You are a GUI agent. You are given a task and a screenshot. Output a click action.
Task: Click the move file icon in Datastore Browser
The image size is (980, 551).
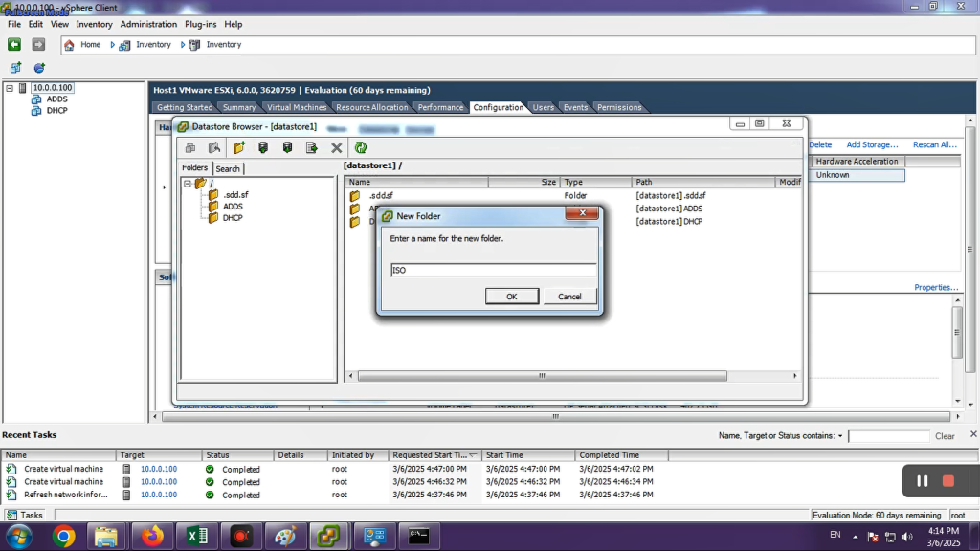[x=311, y=148]
